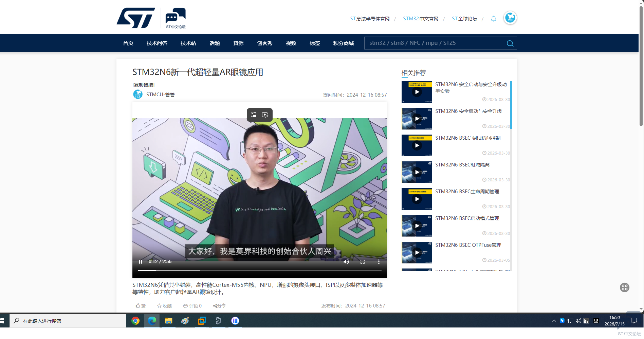Image resolution: width=644 pixels, height=339 pixels.
Task: Launch Google Chrome from the taskbar
Action: pyautogui.click(x=135, y=321)
